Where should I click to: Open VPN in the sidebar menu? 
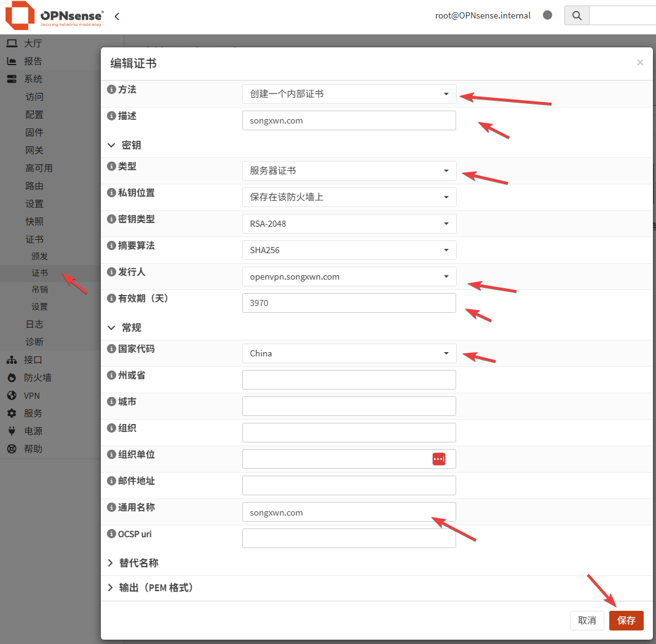tap(32, 396)
